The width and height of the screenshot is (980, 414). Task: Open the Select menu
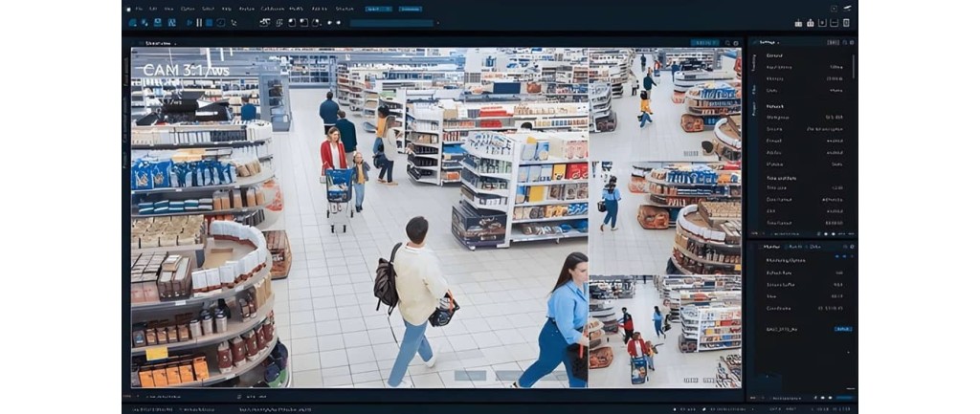[208, 9]
